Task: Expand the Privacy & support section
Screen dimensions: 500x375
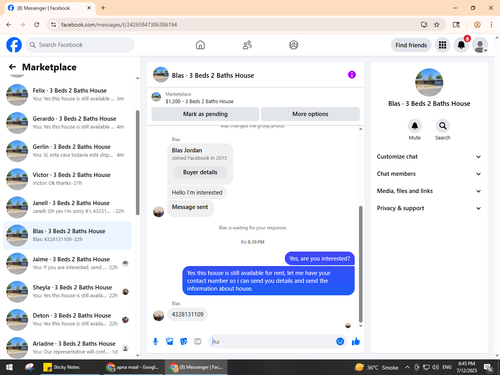Action: (429, 208)
